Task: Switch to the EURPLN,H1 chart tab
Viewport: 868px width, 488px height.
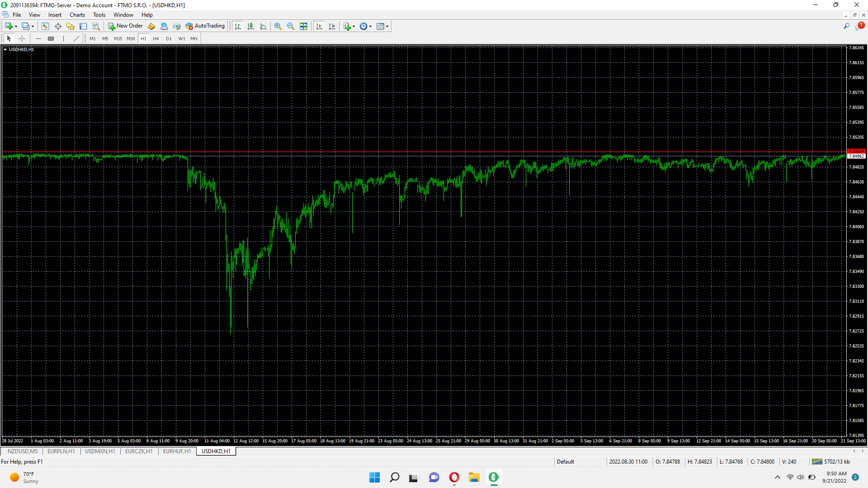Action: click(x=61, y=451)
